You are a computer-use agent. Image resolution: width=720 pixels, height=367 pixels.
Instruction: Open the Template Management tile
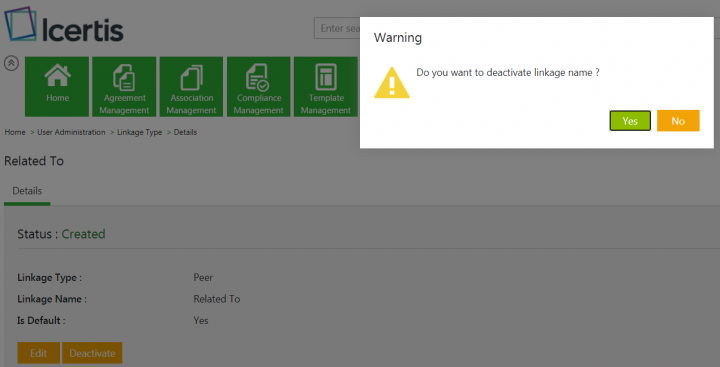[x=326, y=86]
